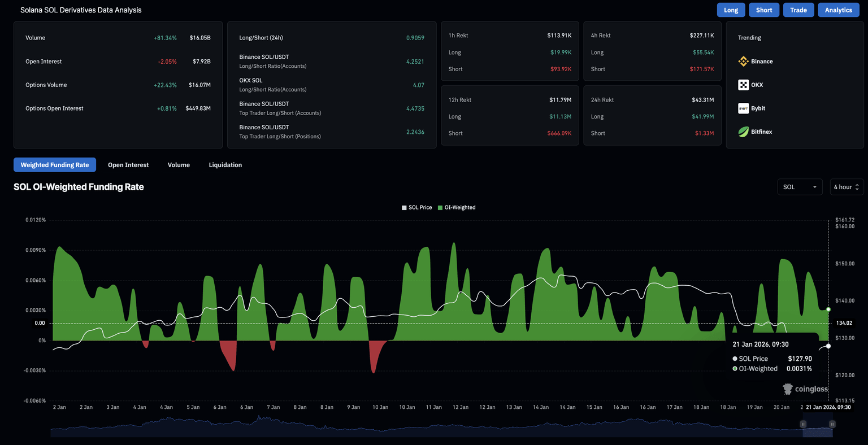868x445 pixels.
Task: Switch to the Volume tab
Action: pos(179,165)
